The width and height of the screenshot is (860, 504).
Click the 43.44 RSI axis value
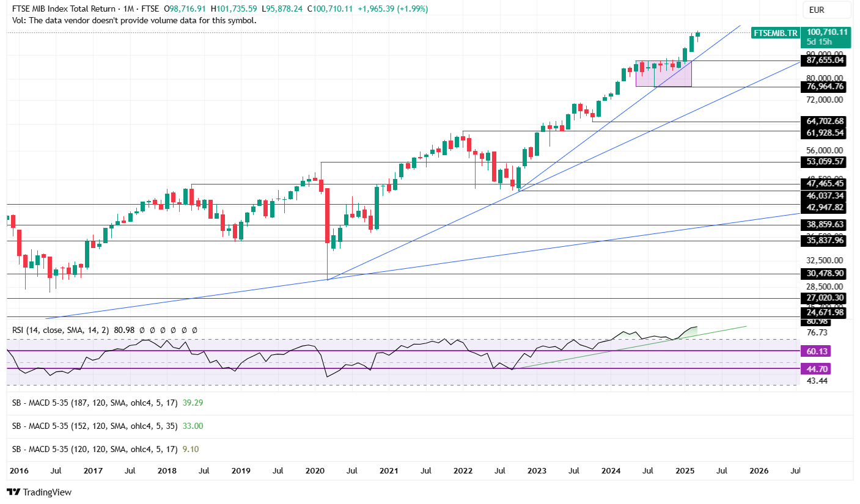pos(817,381)
